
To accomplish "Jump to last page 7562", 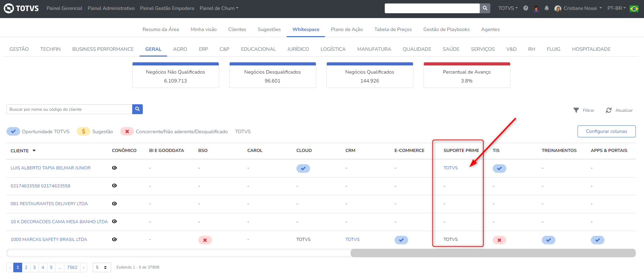I will 72,267.
